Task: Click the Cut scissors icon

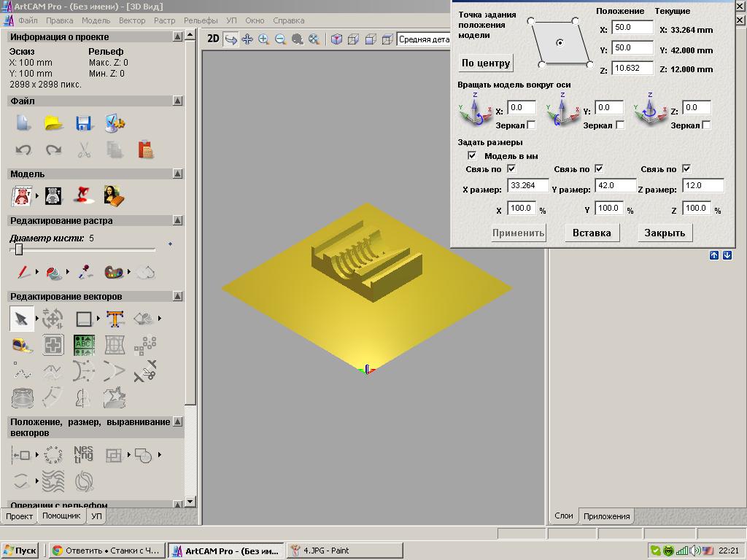Action: 85,150
